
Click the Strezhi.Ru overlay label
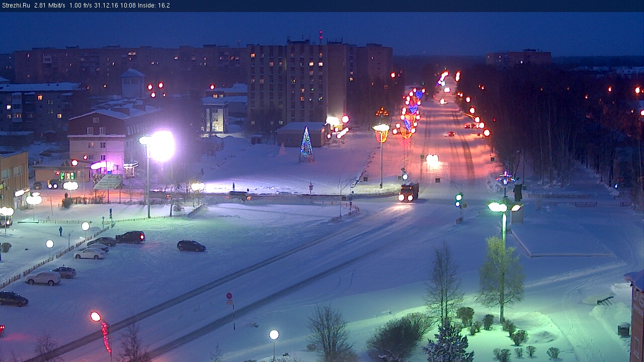tap(15, 6)
